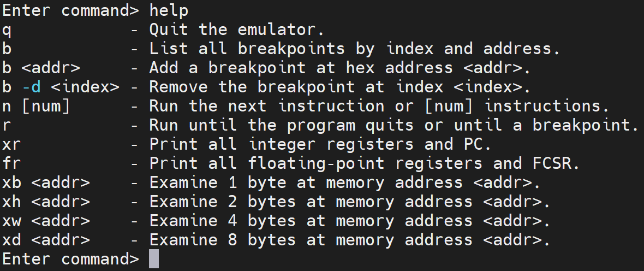Click the "b <addr>" command entry
644x271 pixels.
(x=41, y=67)
